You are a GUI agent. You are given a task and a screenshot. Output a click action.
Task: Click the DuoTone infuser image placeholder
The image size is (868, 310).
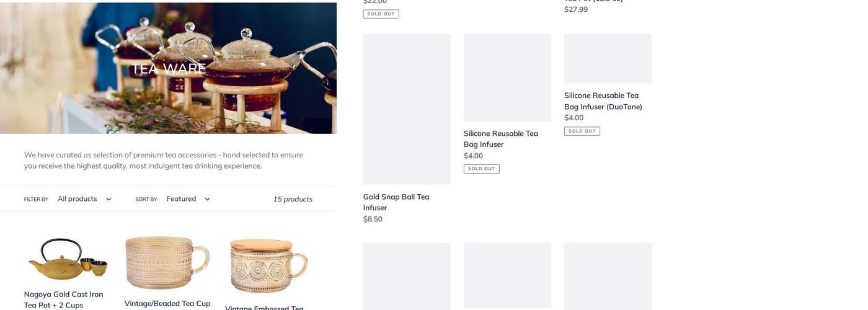[608, 58]
